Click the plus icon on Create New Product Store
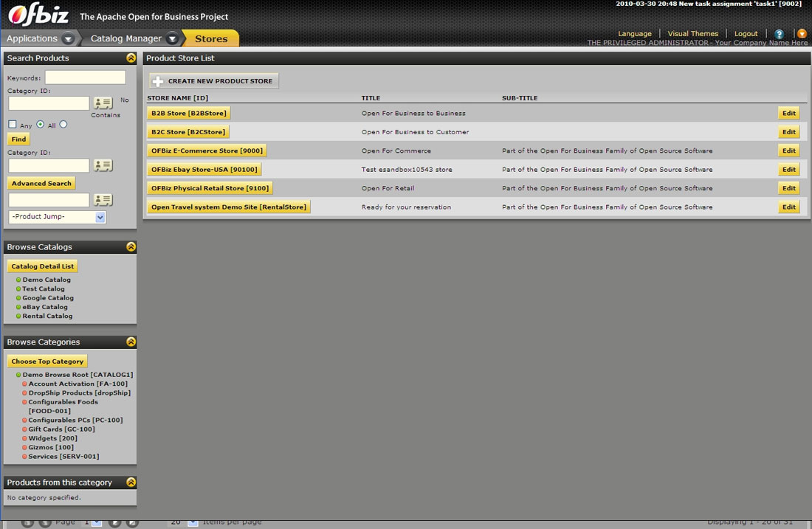 coord(158,81)
